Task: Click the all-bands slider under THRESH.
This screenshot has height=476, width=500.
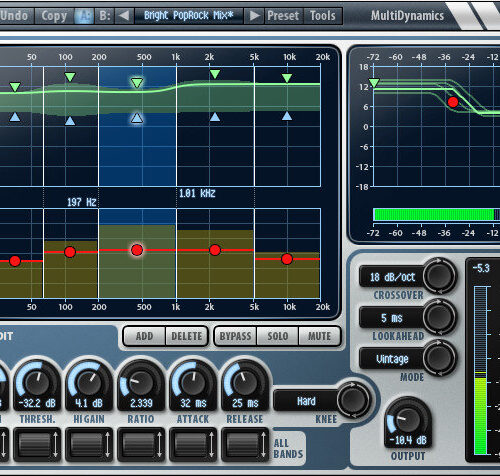Action: pos(37,445)
